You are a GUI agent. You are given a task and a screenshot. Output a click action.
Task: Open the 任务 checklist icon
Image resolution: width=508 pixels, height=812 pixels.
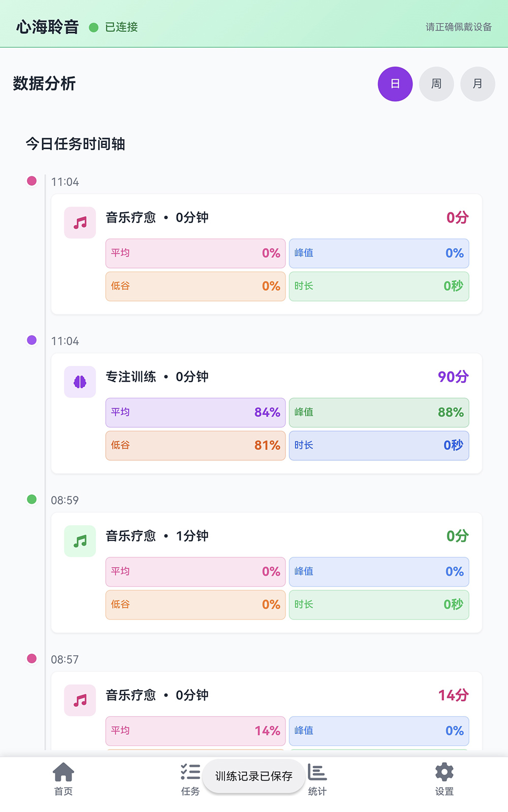190,772
